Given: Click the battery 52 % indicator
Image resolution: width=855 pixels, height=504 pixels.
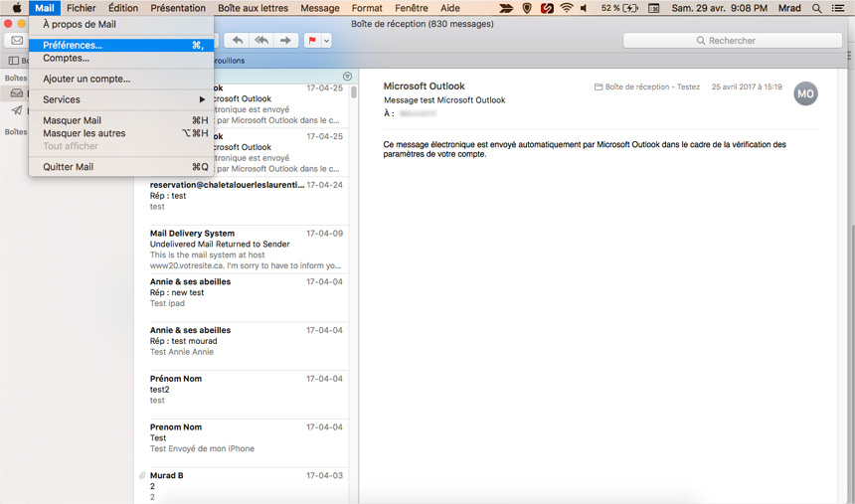Looking at the screenshot, I should [619, 8].
